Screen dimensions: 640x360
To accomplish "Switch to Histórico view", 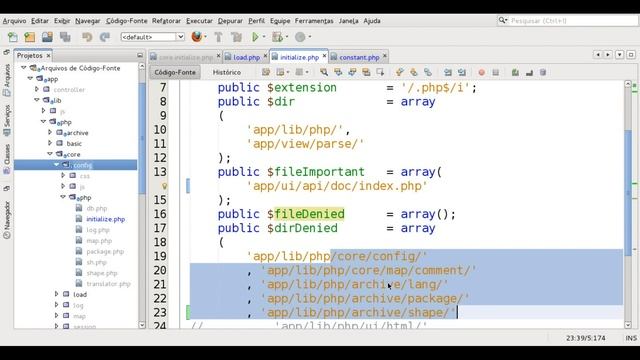I will (227, 72).
